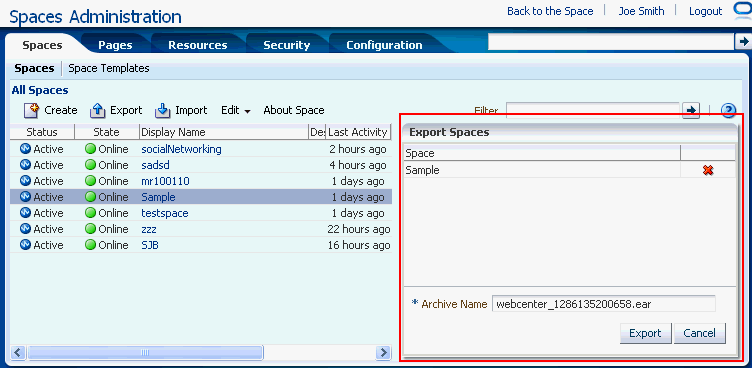Image resolution: width=752 pixels, height=368 pixels.
Task: Click the '4 hours ago' activity cell
Action: point(358,165)
